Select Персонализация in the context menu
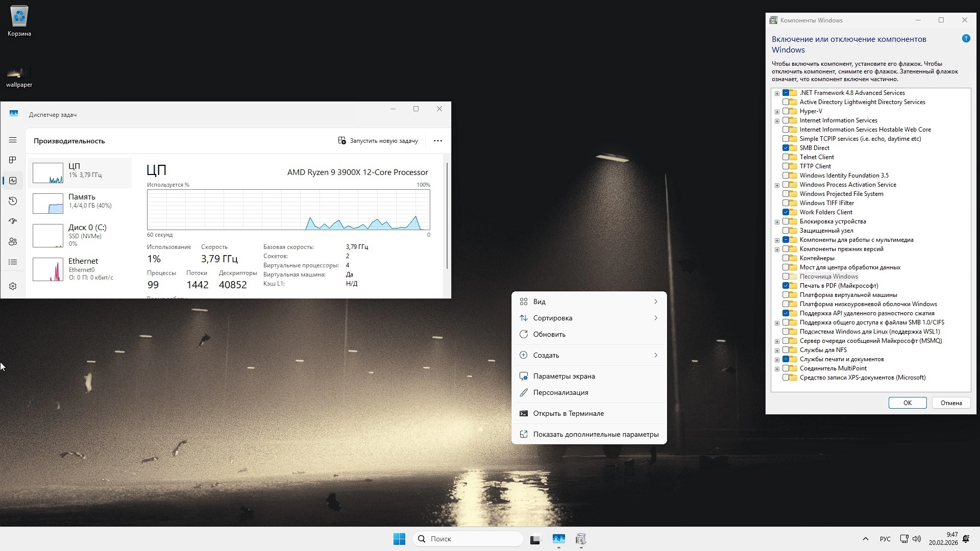The width and height of the screenshot is (980, 551). [x=560, y=392]
